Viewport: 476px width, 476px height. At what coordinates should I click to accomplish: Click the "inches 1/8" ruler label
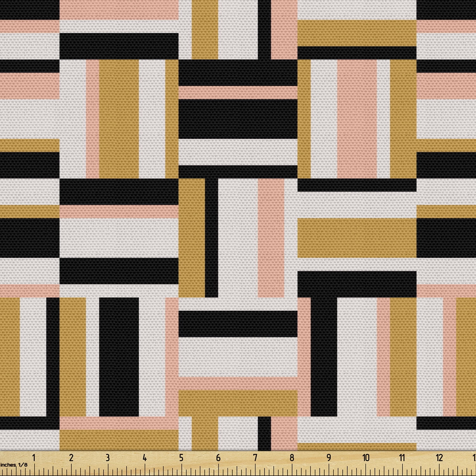tap(14, 465)
